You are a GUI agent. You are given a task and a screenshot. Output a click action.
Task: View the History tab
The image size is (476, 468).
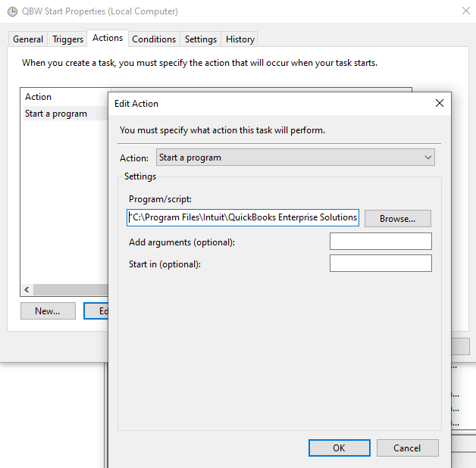point(240,39)
